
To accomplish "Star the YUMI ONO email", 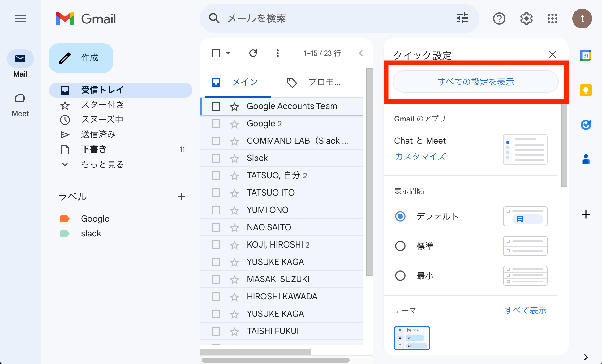I will click(x=234, y=210).
